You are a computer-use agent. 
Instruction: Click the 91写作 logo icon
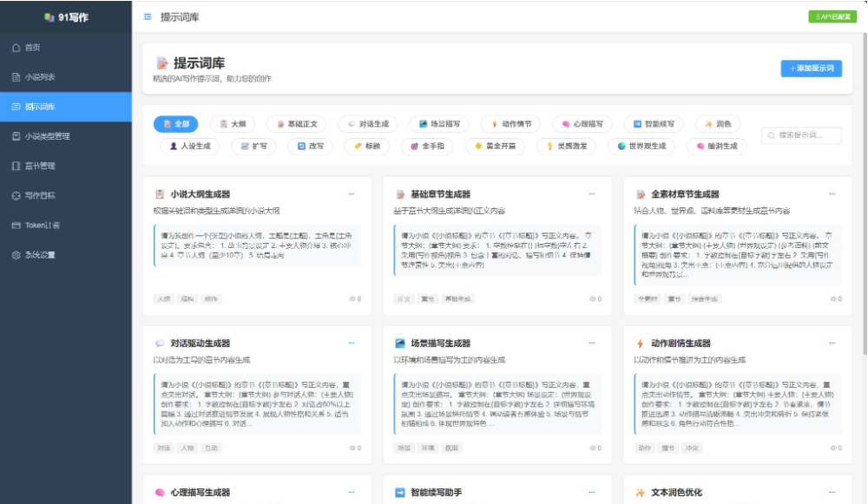click(x=49, y=16)
